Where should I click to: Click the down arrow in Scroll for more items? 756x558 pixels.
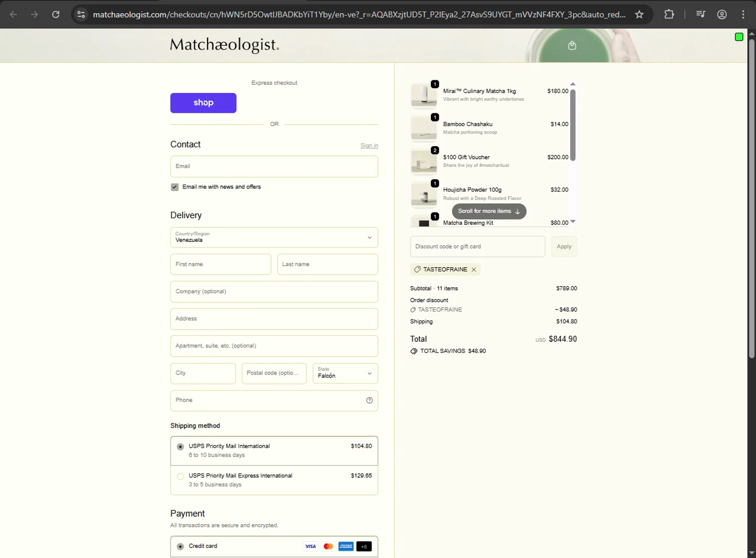517,212
